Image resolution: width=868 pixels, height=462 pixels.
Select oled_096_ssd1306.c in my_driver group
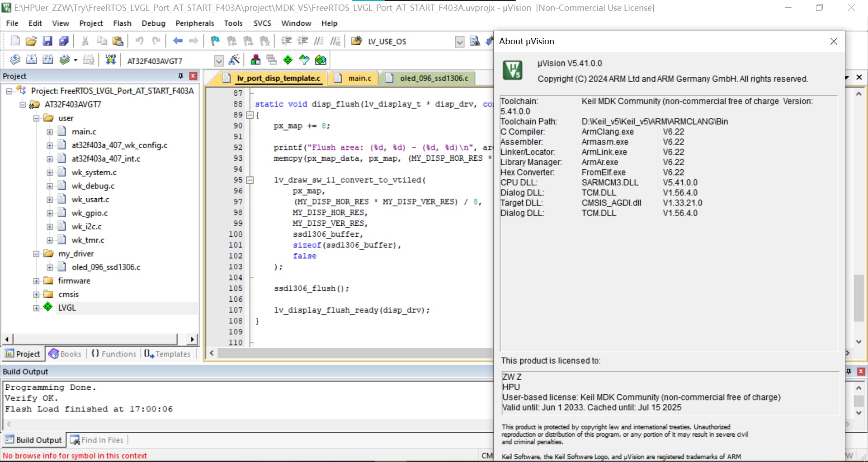(x=106, y=267)
